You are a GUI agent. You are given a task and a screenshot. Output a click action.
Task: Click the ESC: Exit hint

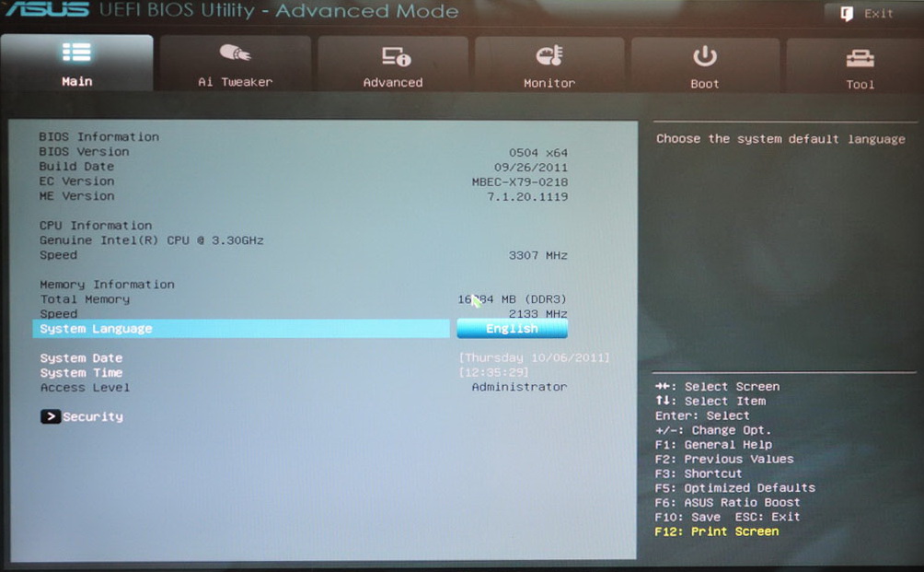[x=768, y=517]
